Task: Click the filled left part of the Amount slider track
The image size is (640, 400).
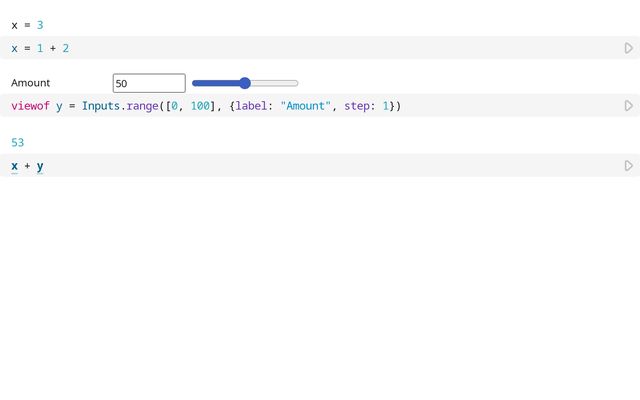Action: (215, 83)
